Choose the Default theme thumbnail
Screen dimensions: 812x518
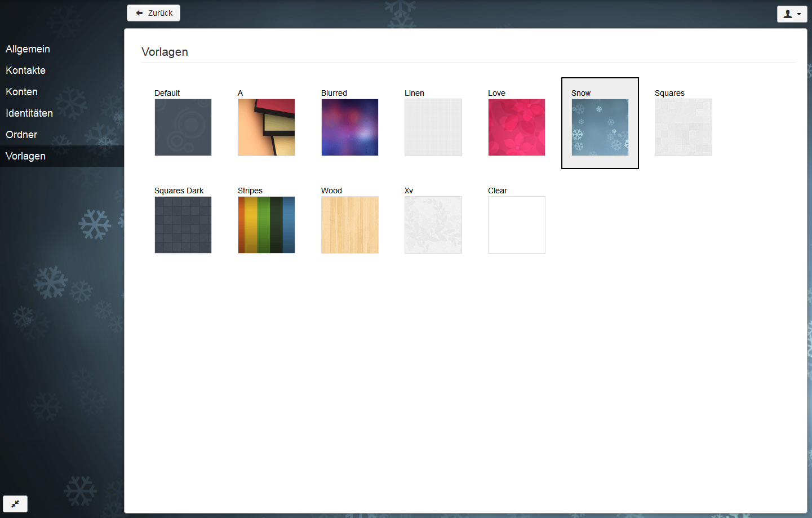[x=183, y=127]
